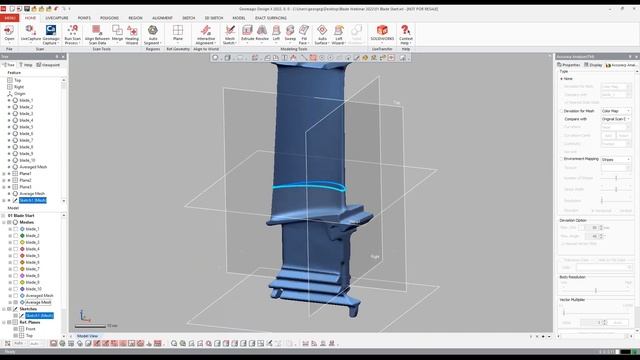Viewport: 640px width, 360px height.
Task: Select the Revolve tool
Action: click(262, 33)
